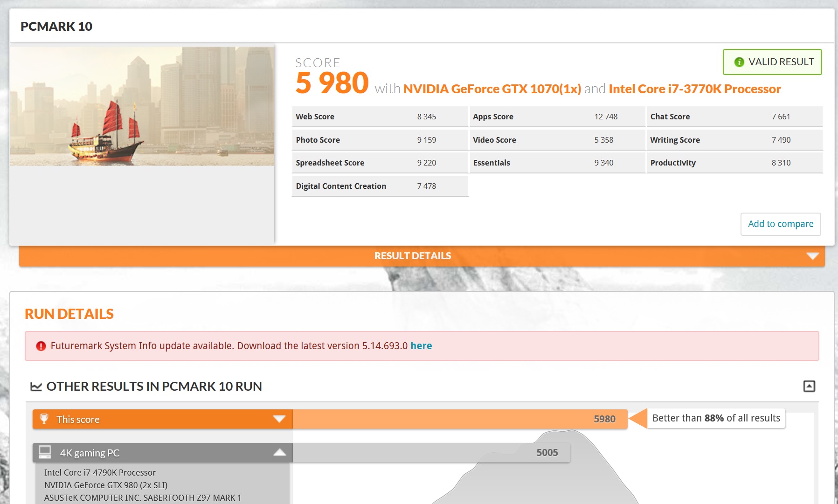Viewport: 838px width, 504px height.
Task: Click the Writing Score value 7 490
Action: click(781, 140)
